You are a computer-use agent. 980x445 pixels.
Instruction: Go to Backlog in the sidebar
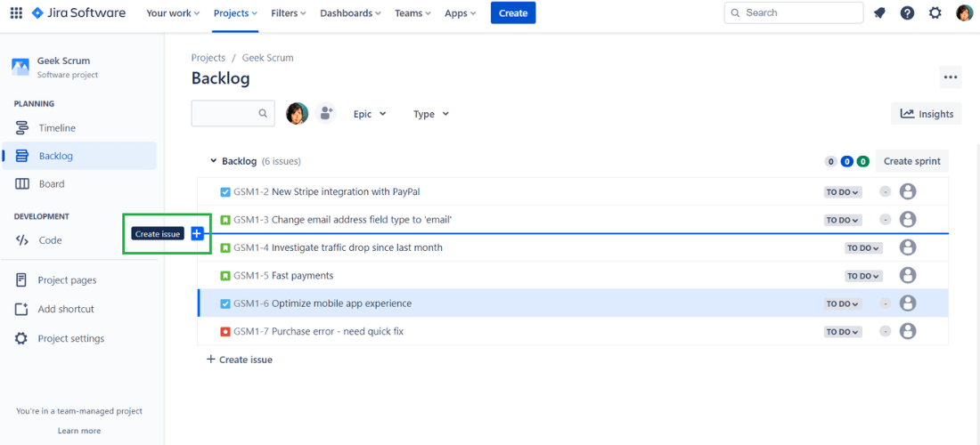79,156
